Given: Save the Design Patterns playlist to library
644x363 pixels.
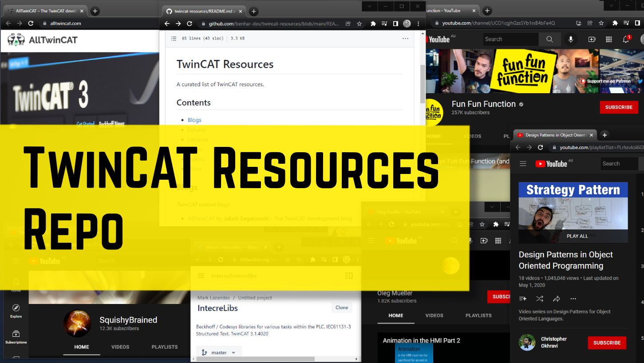Looking at the screenshot, I should [x=523, y=299].
